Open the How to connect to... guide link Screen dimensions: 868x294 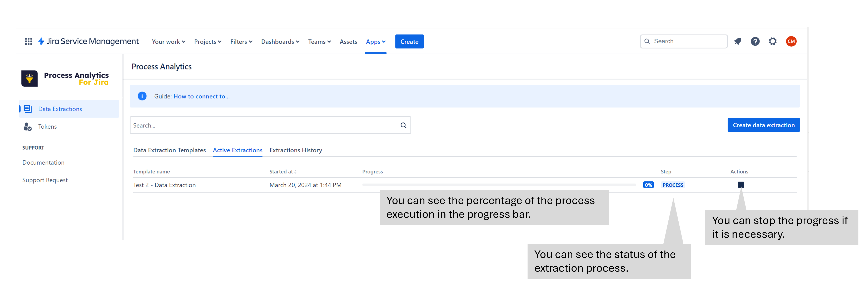(201, 96)
